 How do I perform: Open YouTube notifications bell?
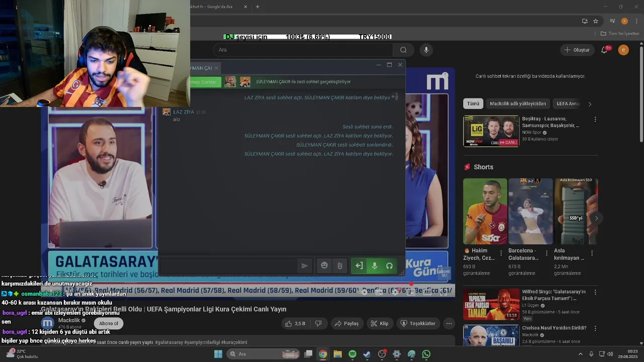(x=605, y=50)
